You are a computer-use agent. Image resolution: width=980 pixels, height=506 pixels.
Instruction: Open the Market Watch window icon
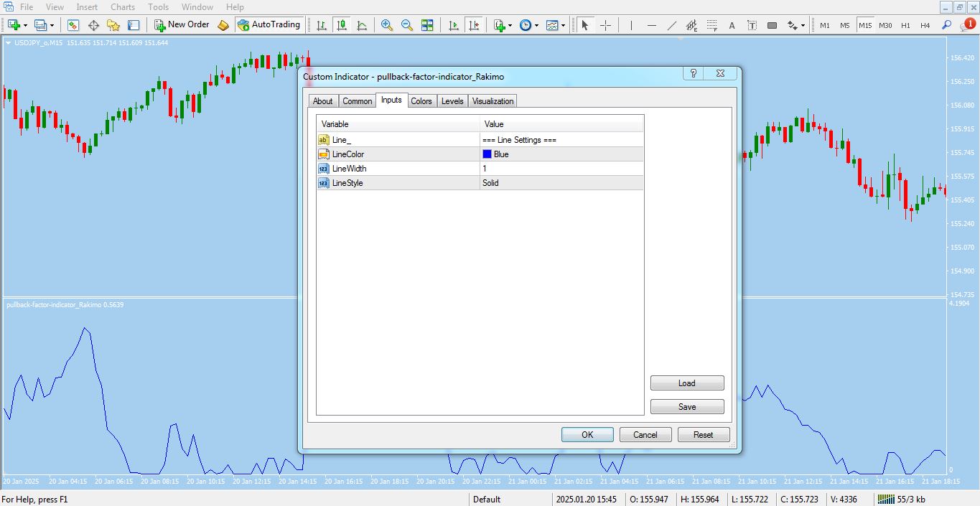point(73,25)
